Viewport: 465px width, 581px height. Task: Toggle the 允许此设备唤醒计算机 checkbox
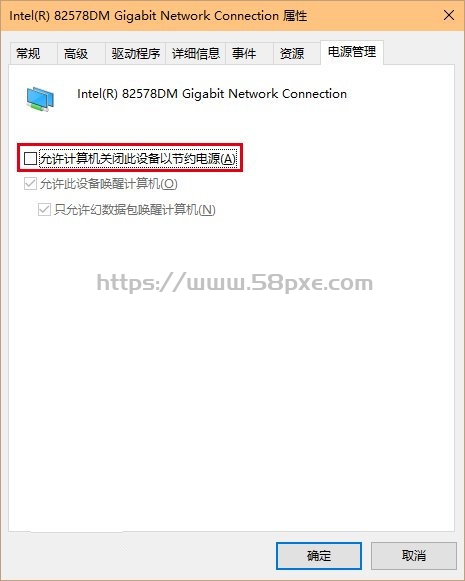click(x=30, y=184)
